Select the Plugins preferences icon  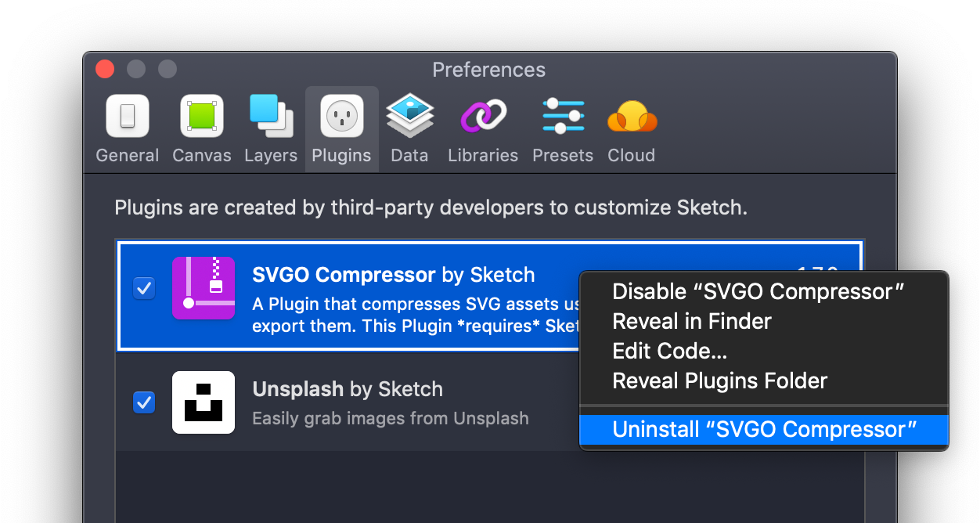point(341,129)
